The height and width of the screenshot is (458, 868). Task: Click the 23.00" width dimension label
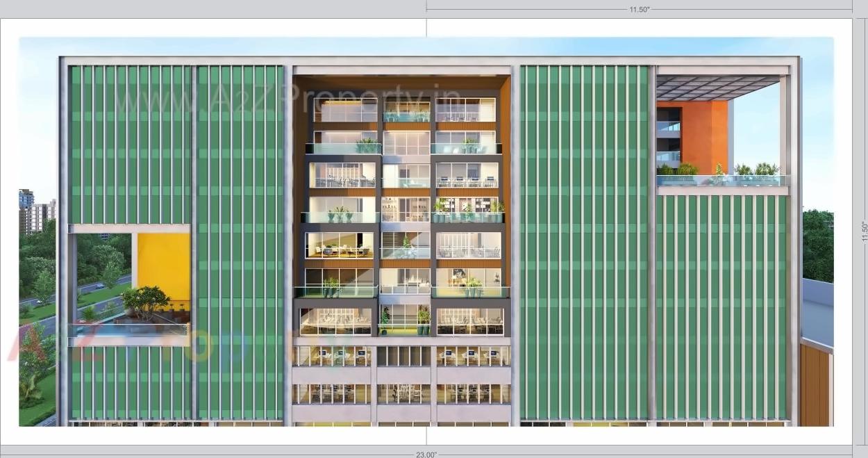pos(426,454)
